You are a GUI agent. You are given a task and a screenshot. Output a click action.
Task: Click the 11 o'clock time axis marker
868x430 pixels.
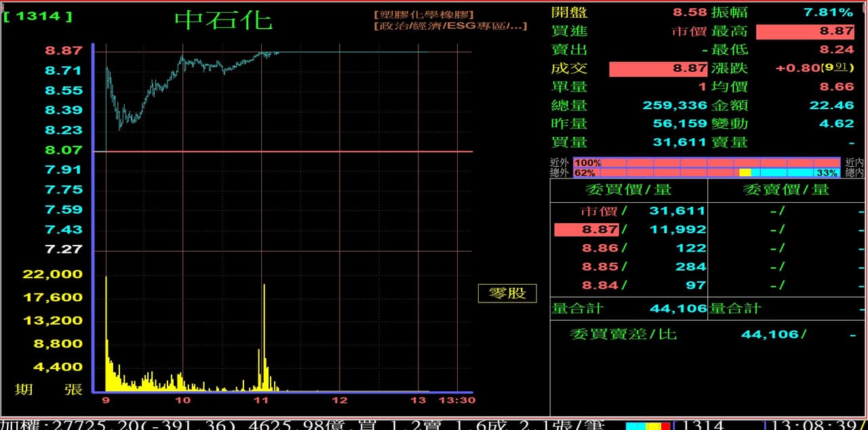(261, 400)
